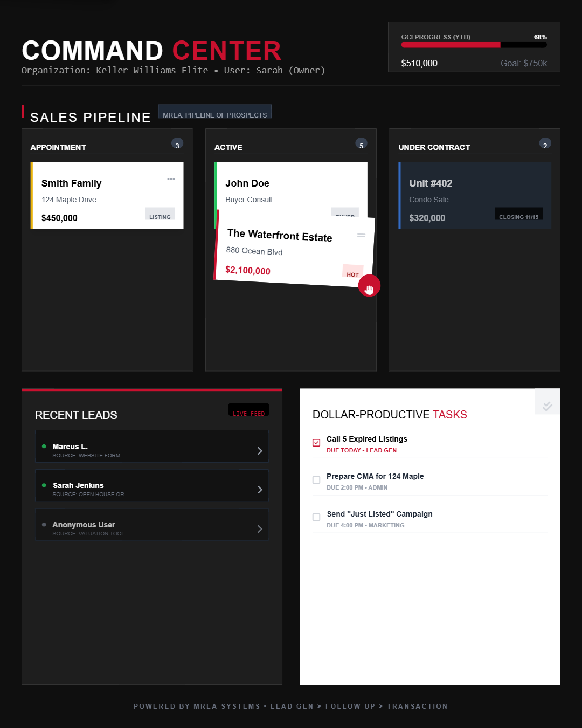Viewport: 582px width, 728px height.
Task: Click the Live Feed badge
Action: (x=248, y=410)
